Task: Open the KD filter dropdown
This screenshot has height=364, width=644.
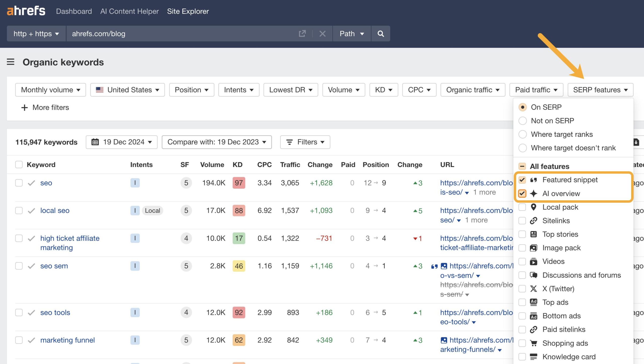Action: tap(384, 90)
